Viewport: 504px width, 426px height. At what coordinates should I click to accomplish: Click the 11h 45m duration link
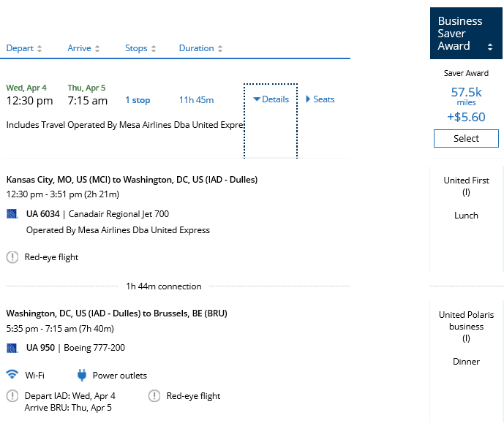coord(196,100)
